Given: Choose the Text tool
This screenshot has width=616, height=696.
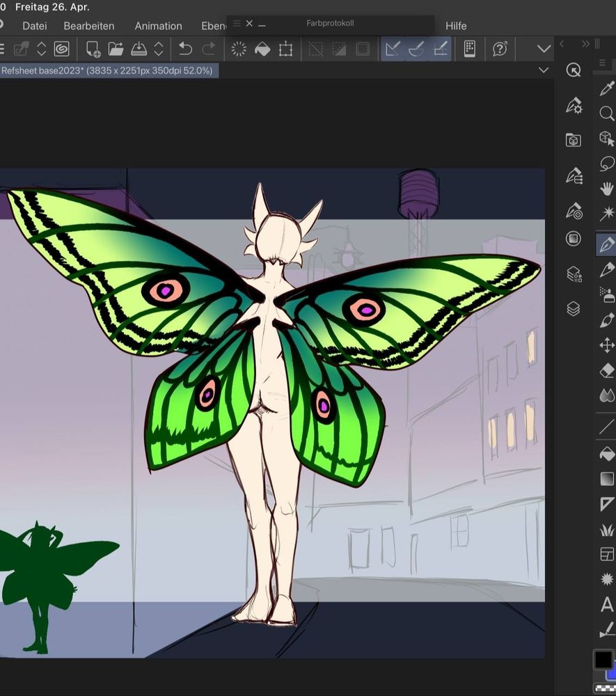Looking at the screenshot, I should 607,604.
